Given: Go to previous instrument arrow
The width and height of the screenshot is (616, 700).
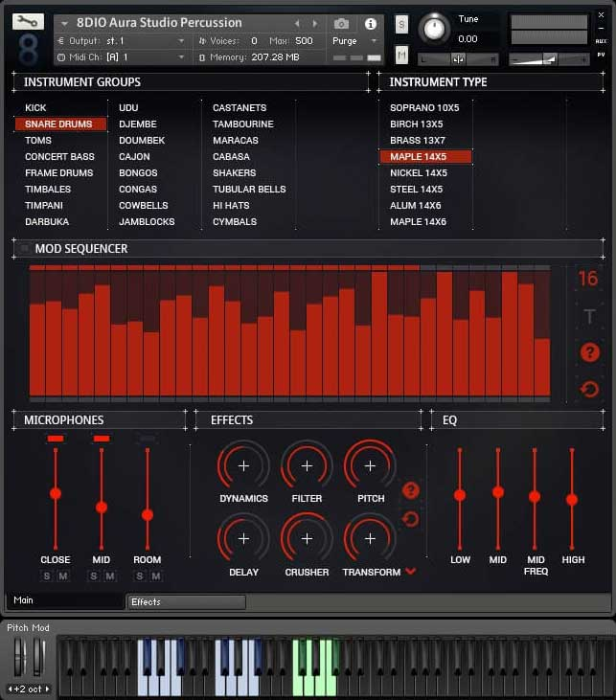Looking at the screenshot, I should [297, 23].
